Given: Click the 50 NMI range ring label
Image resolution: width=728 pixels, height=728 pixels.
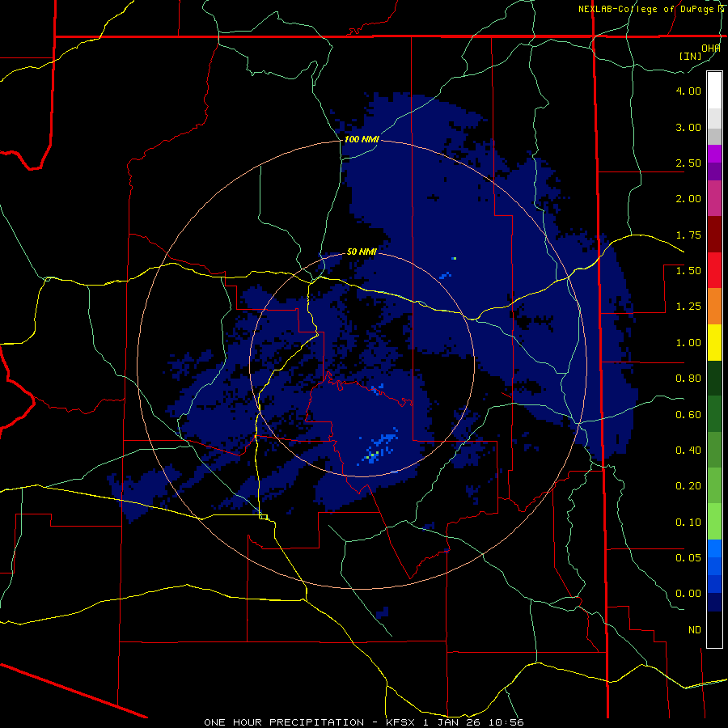Looking at the screenshot, I should (x=362, y=252).
